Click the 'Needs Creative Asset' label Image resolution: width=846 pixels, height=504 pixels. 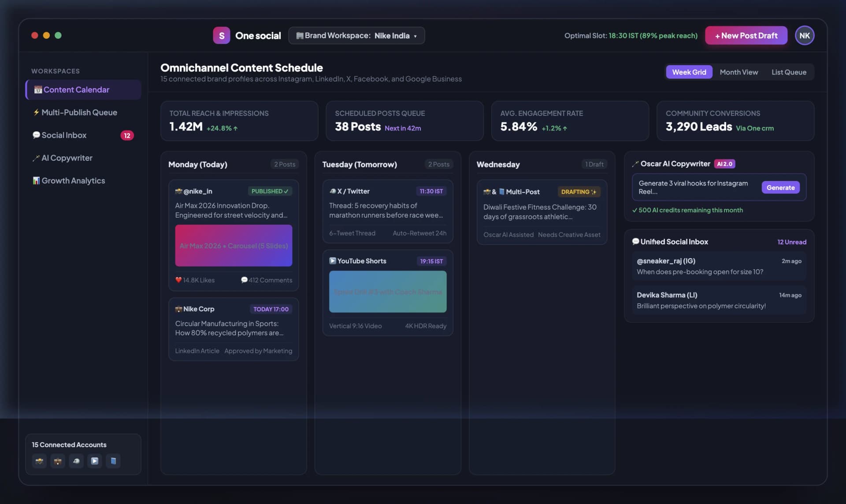[x=569, y=235]
